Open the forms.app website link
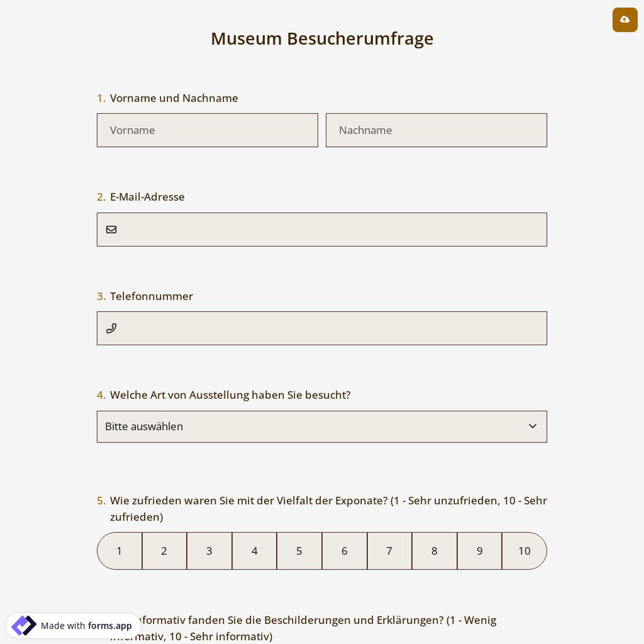The image size is (644, 644). point(109,625)
